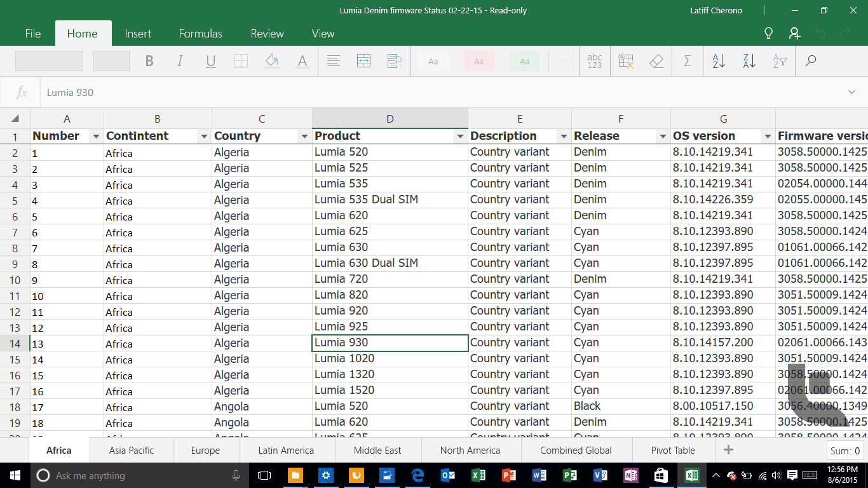Clear contents with eraser icon
The width and height of the screenshot is (868, 488).
click(x=656, y=61)
